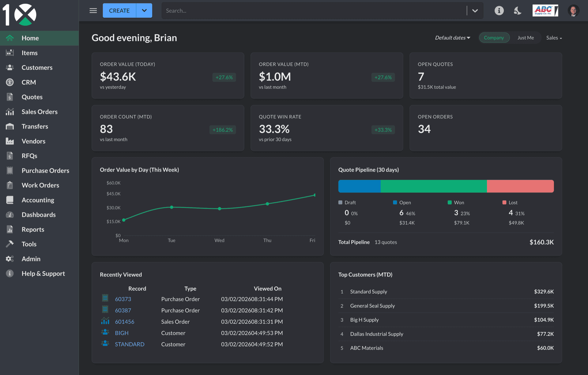Open STANDARD customer link
This screenshot has width=588, height=375.
click(x=130, y=344)
